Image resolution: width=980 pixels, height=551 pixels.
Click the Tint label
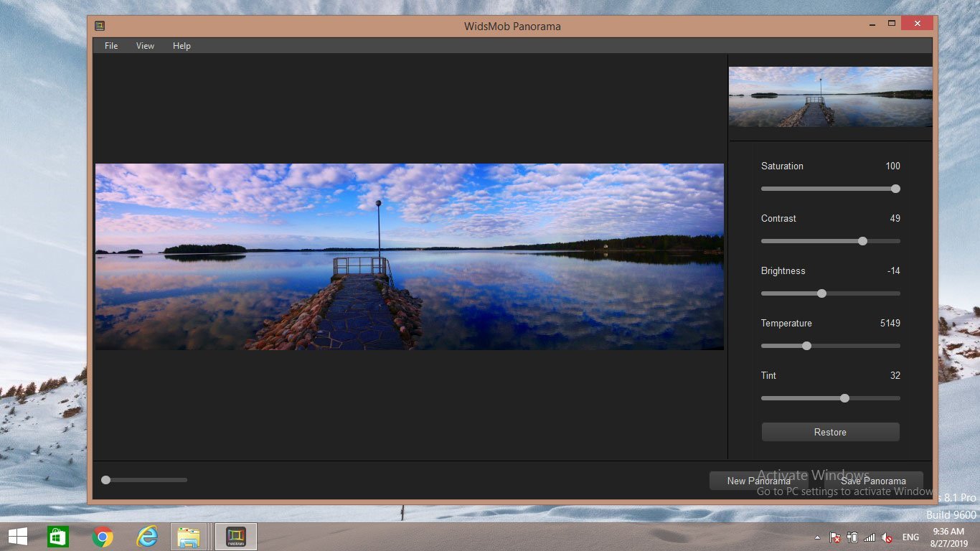click(x=768, y=375)
